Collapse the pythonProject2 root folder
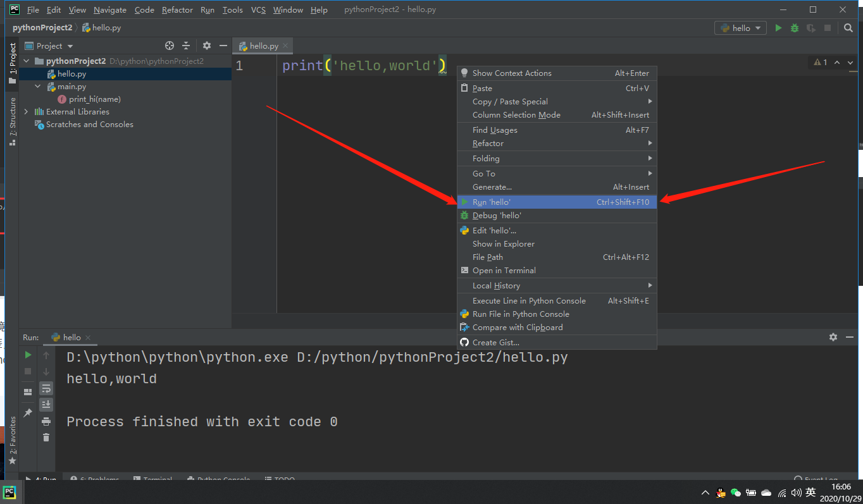The image size is (863, 504). pyautogui.click(x=27, y=61)
